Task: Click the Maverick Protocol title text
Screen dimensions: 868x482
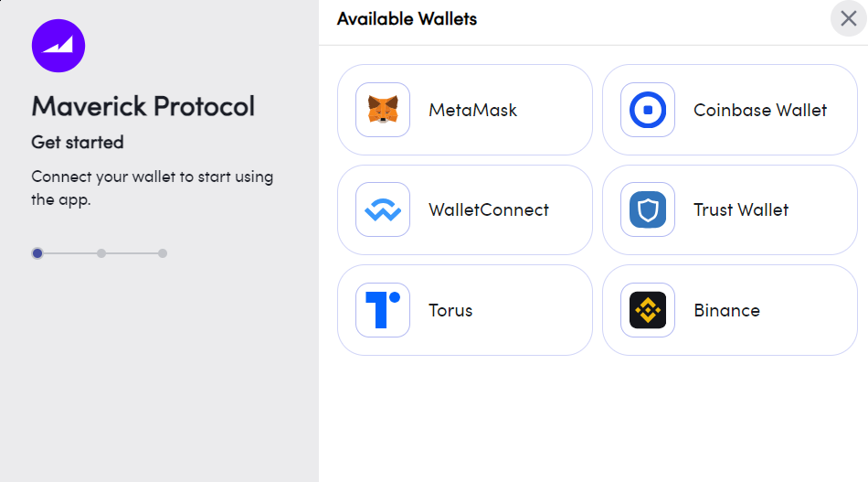Action: pos(143,106)
